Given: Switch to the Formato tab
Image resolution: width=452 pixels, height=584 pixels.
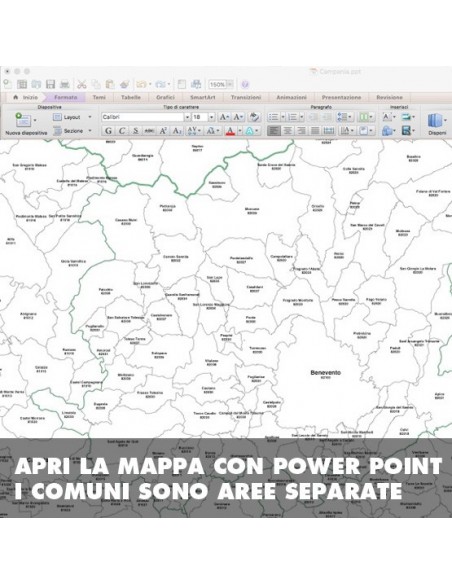Looking at the screenshot, I should pos(66,97).
